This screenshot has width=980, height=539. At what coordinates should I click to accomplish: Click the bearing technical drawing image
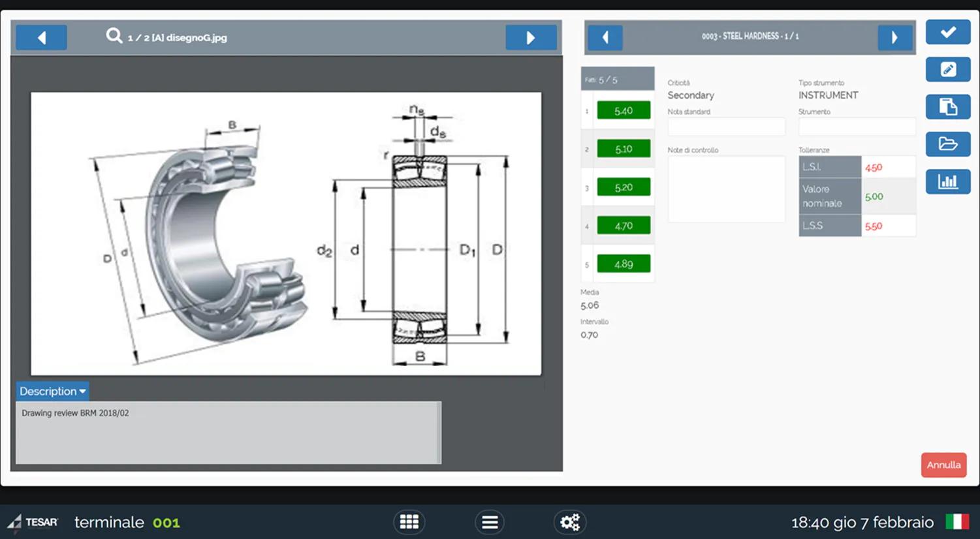[x=286, y=234]
